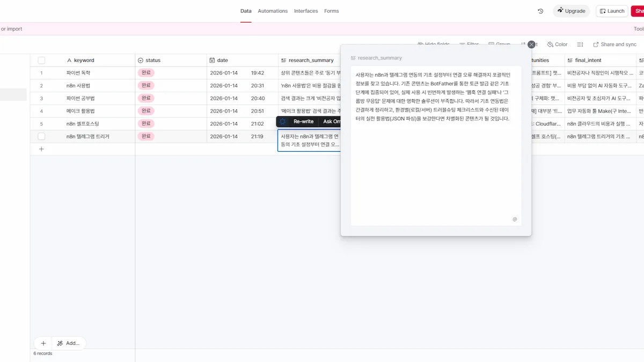Close the expanded research_summary popup
Viewport: 644px width, 362px height.
tap(531, 45)
